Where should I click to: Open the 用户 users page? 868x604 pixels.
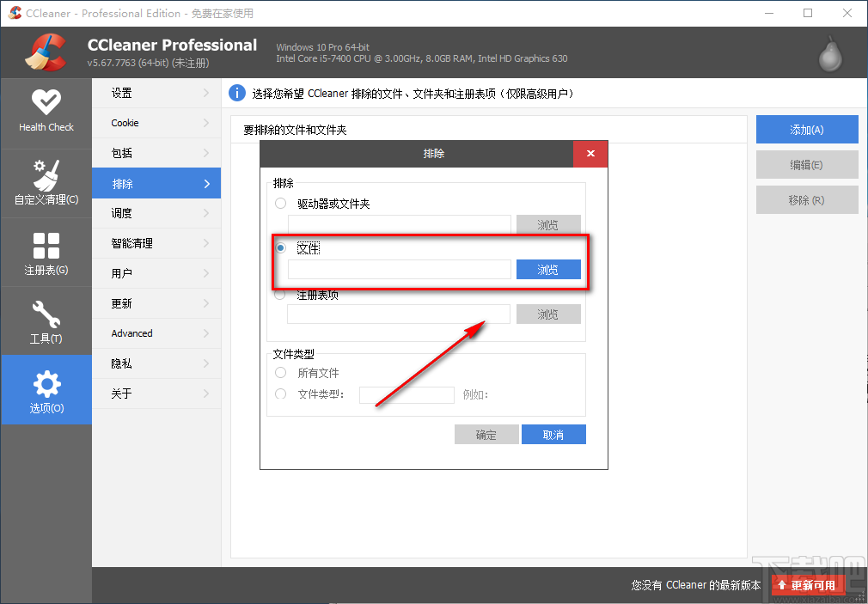156,273
